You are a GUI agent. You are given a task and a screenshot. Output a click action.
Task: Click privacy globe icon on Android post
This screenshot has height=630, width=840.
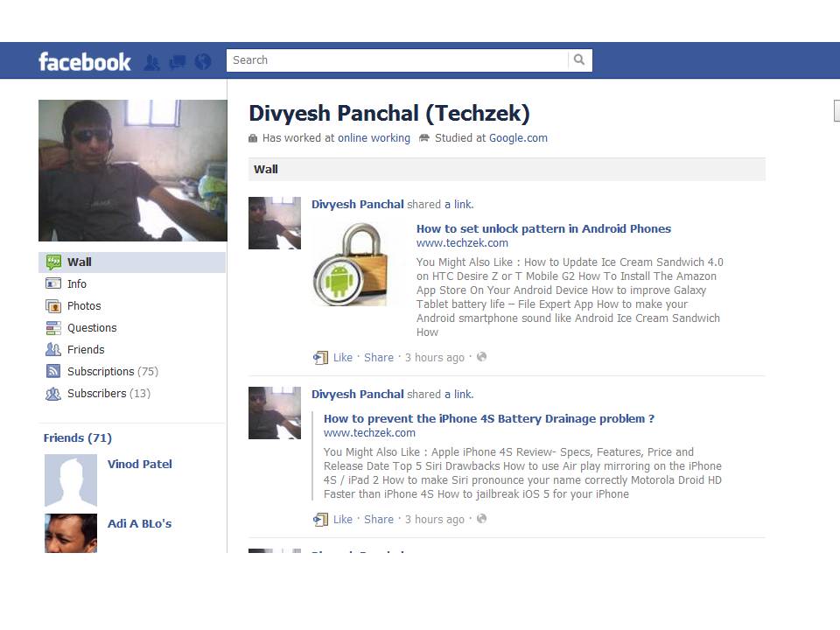coord(481,357)
